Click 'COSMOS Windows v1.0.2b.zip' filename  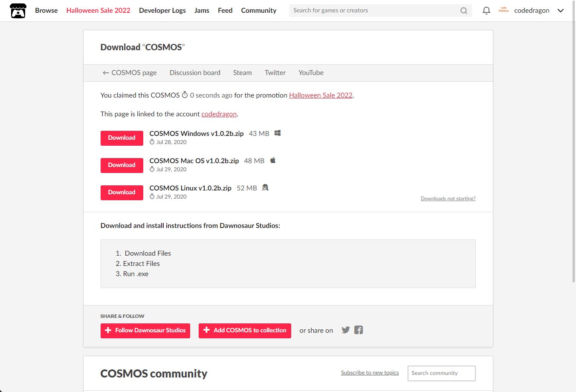[197, 133]
